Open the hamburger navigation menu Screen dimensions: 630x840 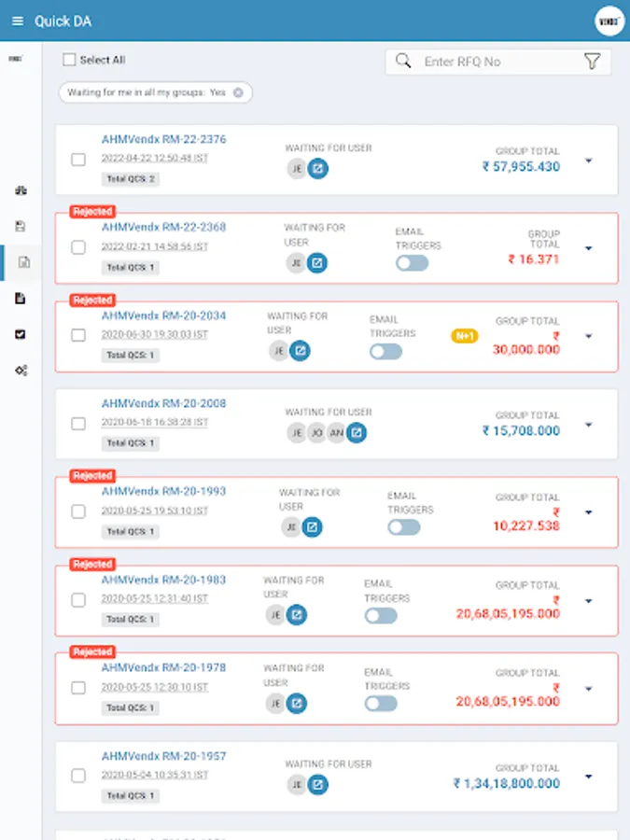pyautogui.click(x=18, y=21)
